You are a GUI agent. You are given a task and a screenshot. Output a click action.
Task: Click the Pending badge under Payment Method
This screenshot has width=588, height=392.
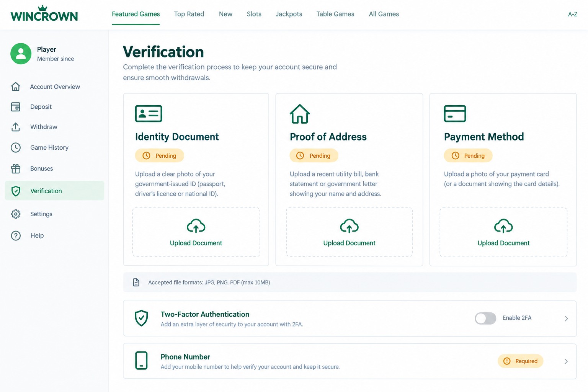(x=468, y=156)
